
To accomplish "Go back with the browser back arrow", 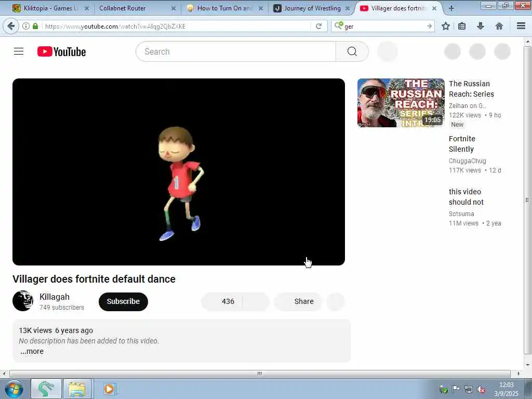I will pos(11,26).
